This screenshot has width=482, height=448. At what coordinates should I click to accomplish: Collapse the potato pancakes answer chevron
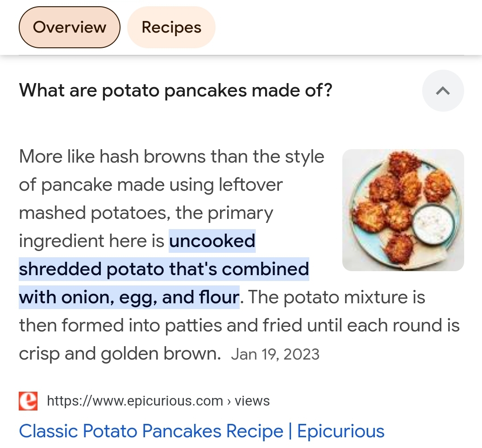443,91
